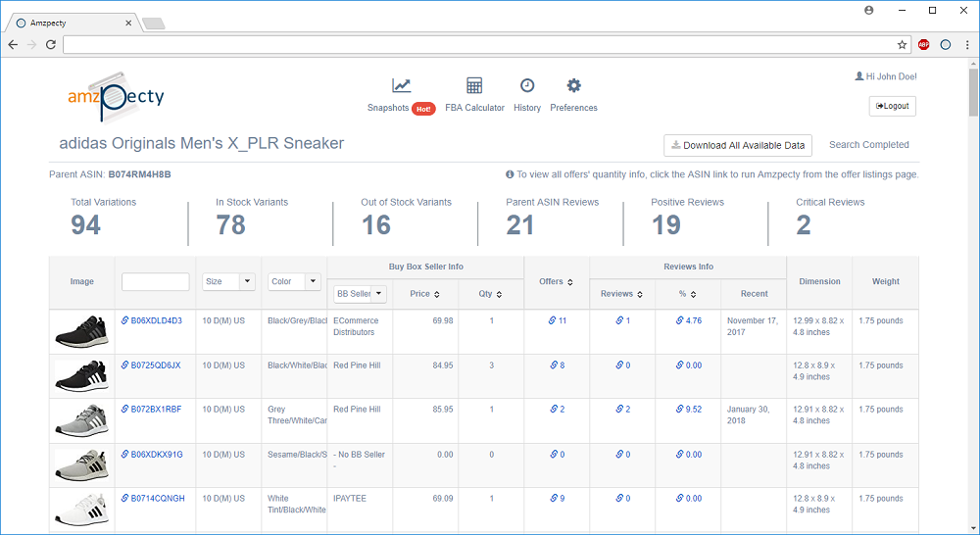Bookmark page with star icon
The image size is (980, 535).
tap(902, 45)
